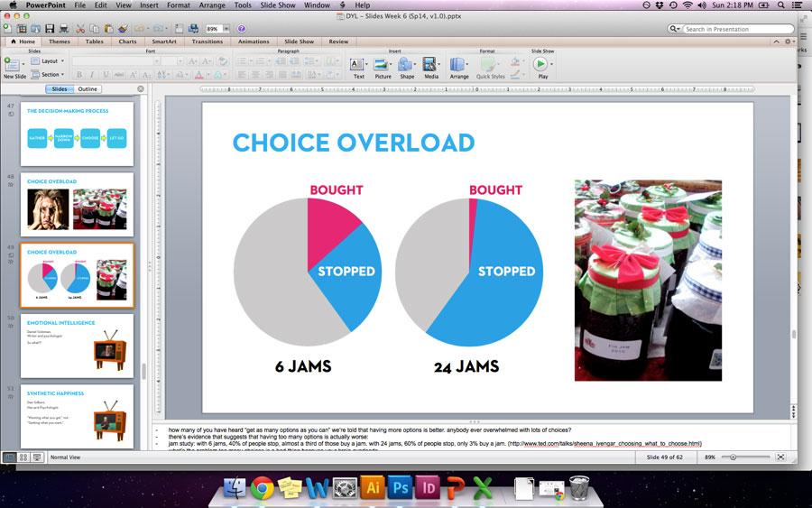Open the Arrange menu in menu bar
Image resolution: width=812 pixels, height=508 pixels.
point(212,5)
